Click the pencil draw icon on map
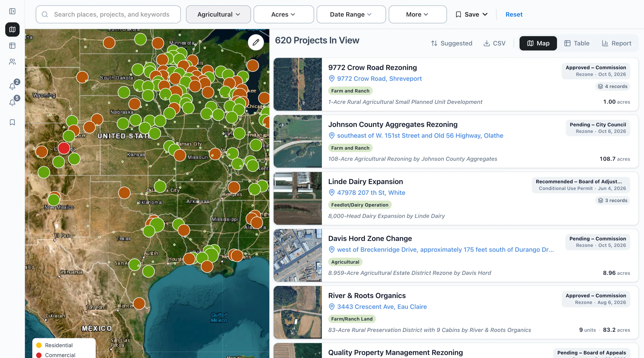644x358 pixels. pos(256,42)
